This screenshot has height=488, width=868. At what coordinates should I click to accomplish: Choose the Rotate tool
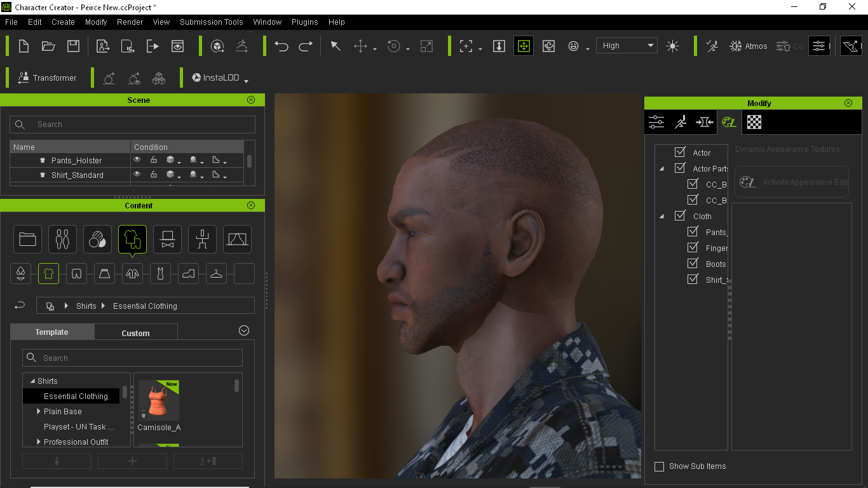(x=394, y=46)
